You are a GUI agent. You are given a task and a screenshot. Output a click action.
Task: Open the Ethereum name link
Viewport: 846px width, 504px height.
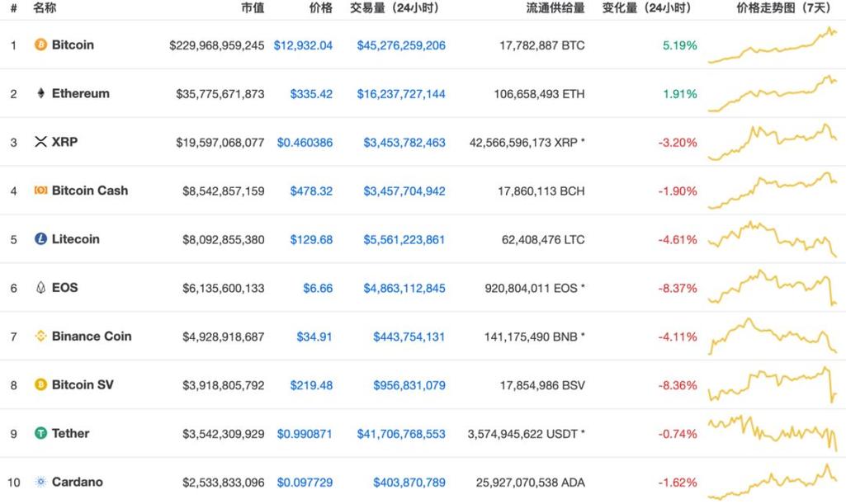point(80,93)
